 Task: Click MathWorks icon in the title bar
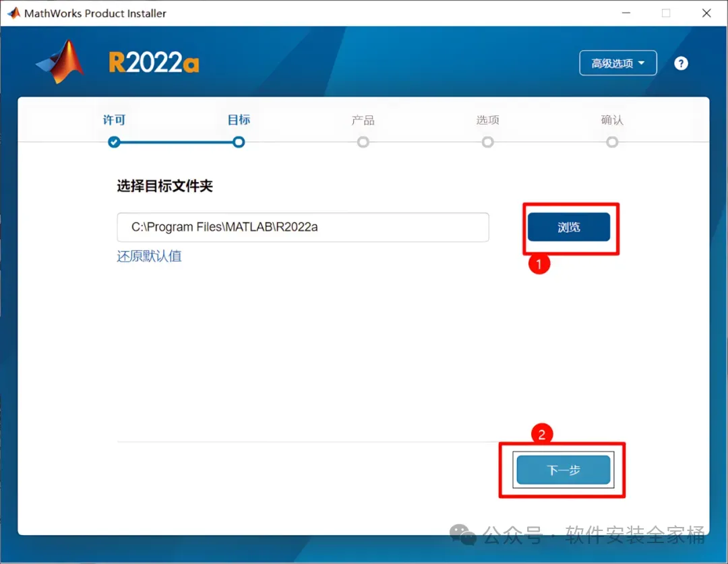[14, 13]
